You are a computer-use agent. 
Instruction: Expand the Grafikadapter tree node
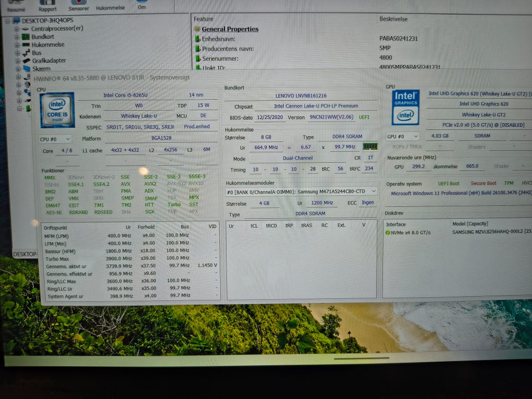point(18,61)
